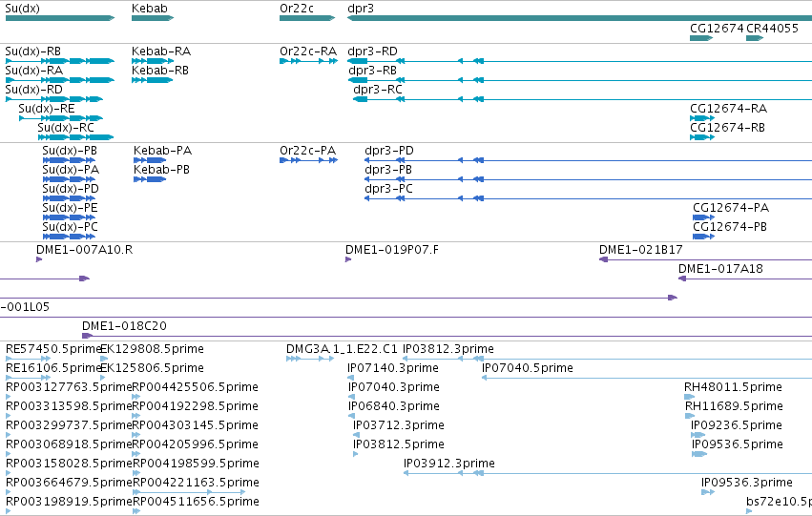Select EST IP09536.3prime
This screenshot has width=812, height=516.
click(708, 493)
